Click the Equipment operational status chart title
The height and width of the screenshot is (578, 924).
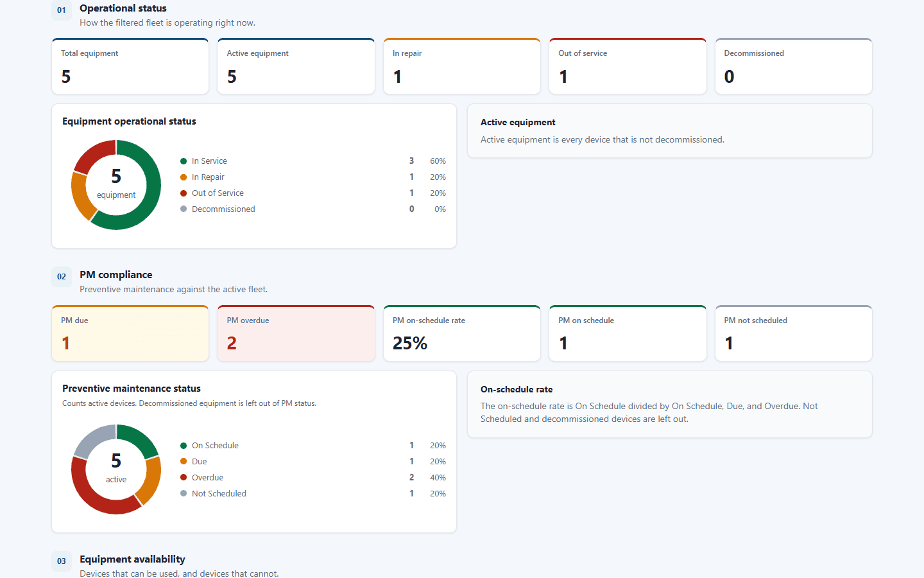point(129,121)
